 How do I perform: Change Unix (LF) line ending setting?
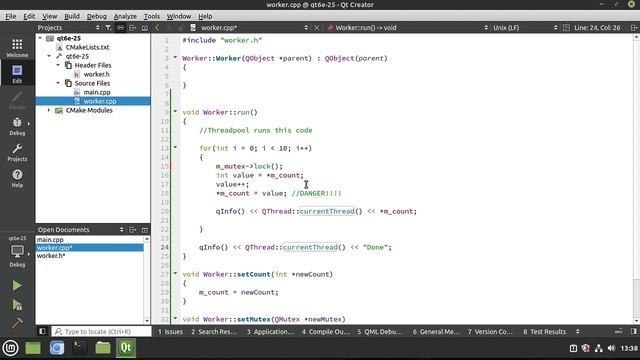tap(525, 28)
